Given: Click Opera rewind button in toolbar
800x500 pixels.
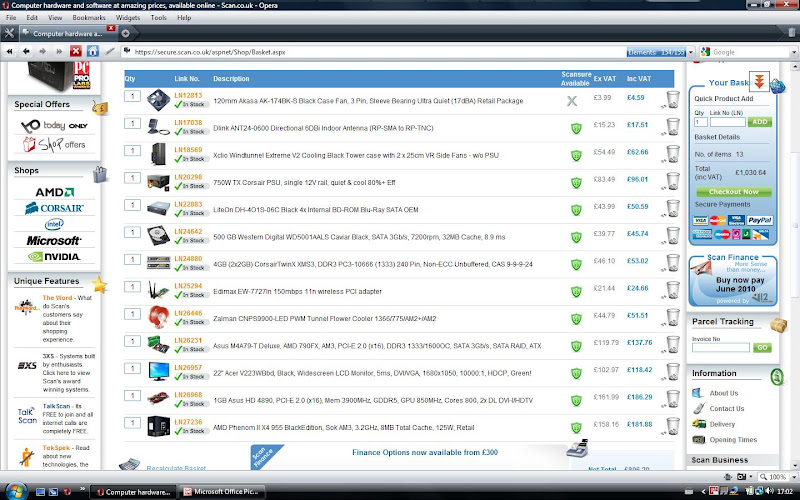Looking at the screenshot, I should pos(9,51).
